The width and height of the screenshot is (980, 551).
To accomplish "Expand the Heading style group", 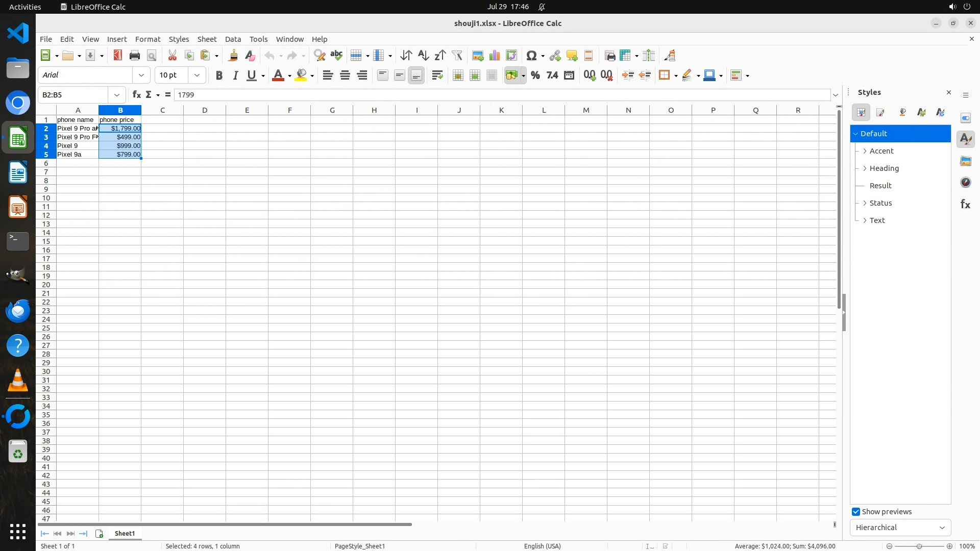I will 865,168.
